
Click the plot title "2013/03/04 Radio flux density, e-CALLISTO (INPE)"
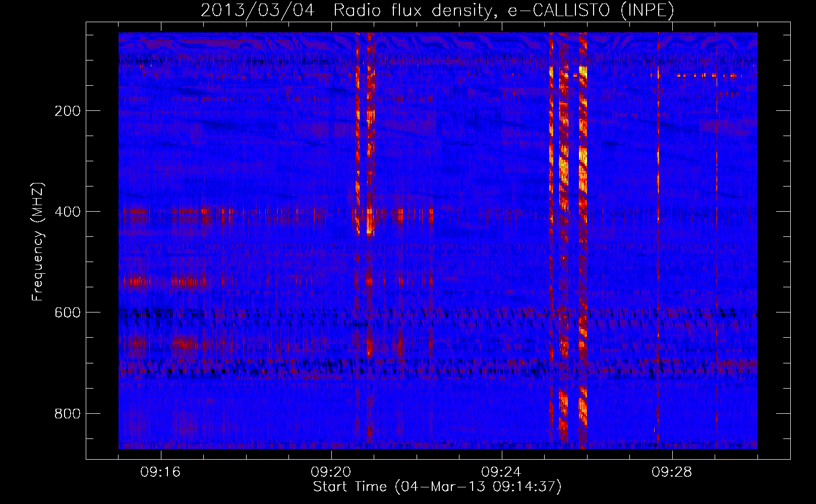(437, 10)
